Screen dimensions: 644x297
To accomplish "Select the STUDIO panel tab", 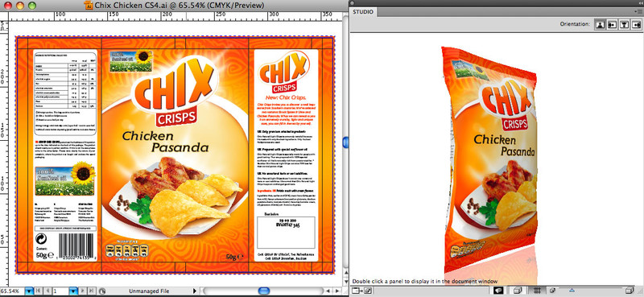I will (363, 12).
